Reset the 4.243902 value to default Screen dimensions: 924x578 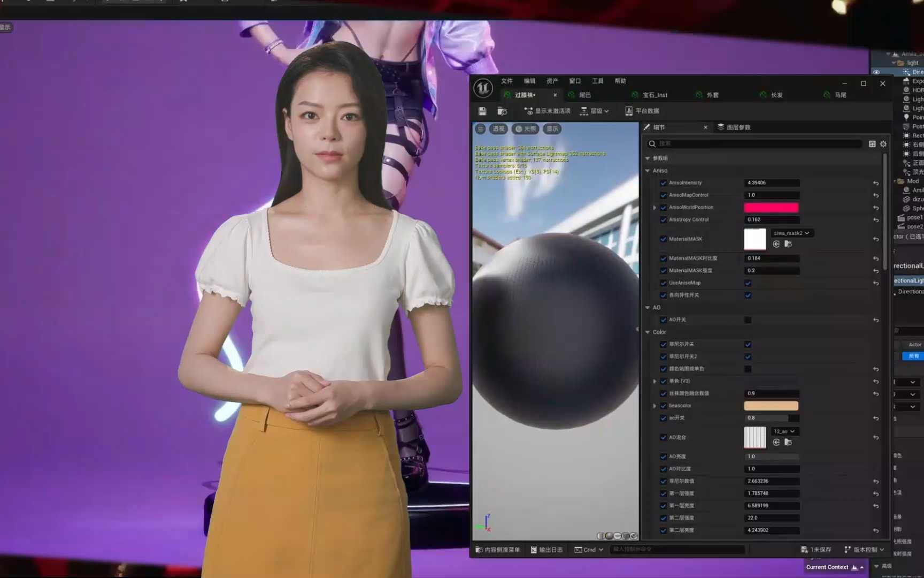click(x=876, y=531)
